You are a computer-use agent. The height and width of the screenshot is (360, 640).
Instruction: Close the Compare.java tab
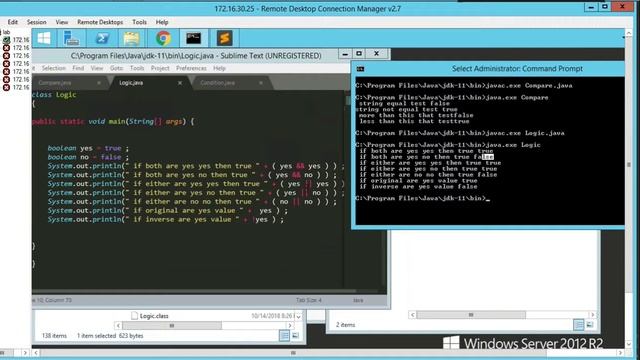(x=99, y=83)
